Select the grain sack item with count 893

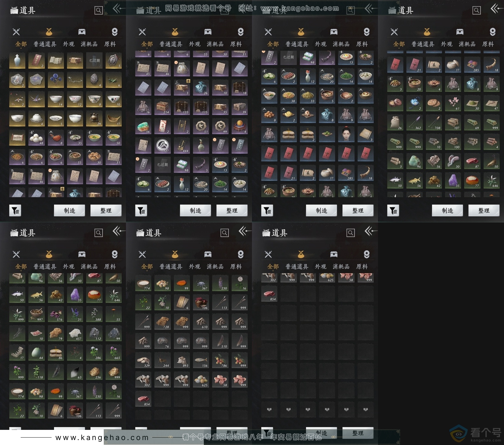coord(182,360)
